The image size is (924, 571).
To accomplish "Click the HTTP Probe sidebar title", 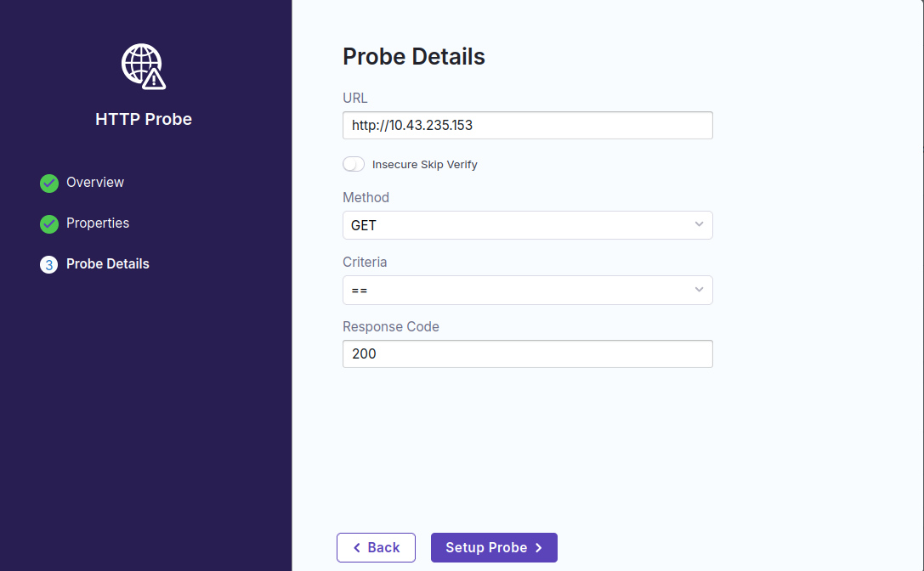I will point(144,120).
